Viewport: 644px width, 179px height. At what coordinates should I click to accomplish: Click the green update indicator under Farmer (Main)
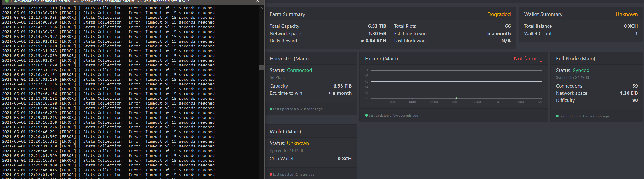coord(366,116)
